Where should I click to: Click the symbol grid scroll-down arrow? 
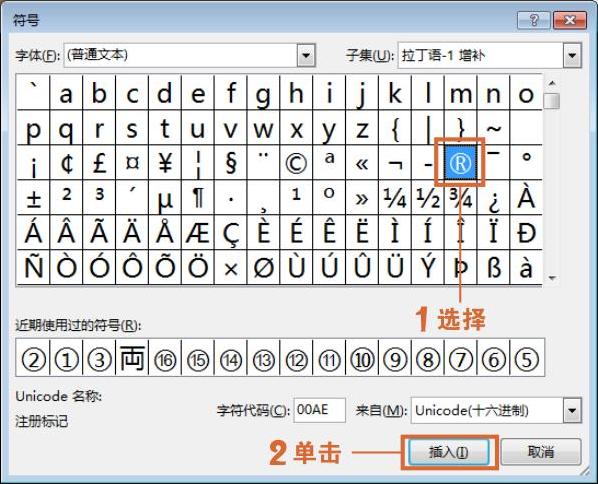coord(552,278)
